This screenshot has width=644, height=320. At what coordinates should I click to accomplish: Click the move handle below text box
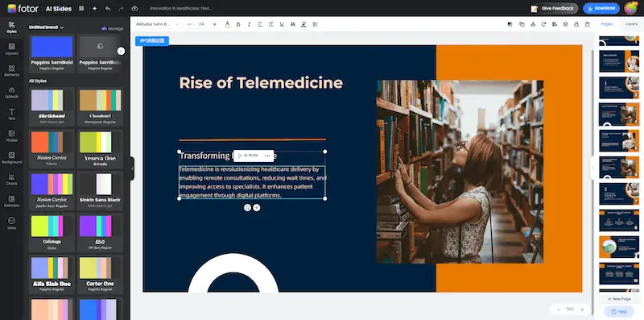pyautogui.click(x=256, y=208)
